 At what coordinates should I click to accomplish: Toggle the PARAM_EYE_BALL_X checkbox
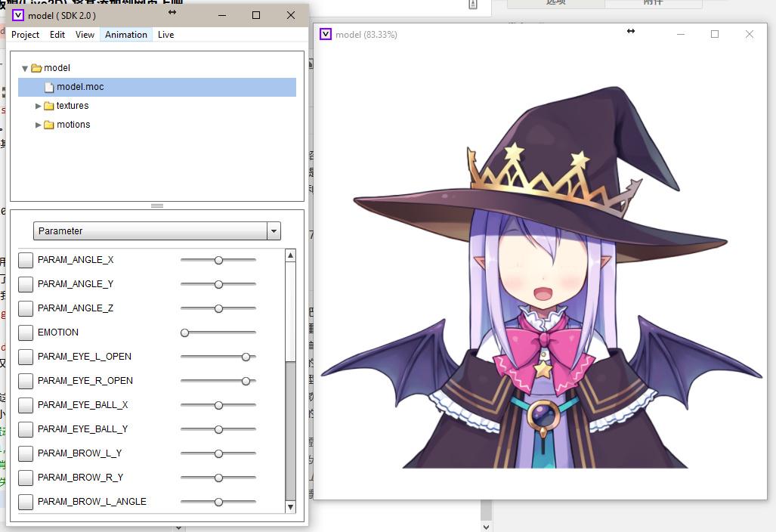point(26,405)
